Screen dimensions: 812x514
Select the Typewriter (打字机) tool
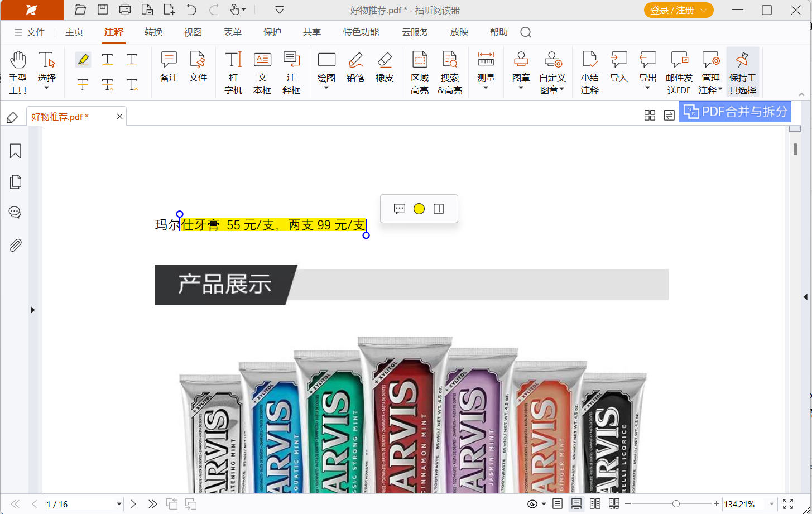click(233, 72)
